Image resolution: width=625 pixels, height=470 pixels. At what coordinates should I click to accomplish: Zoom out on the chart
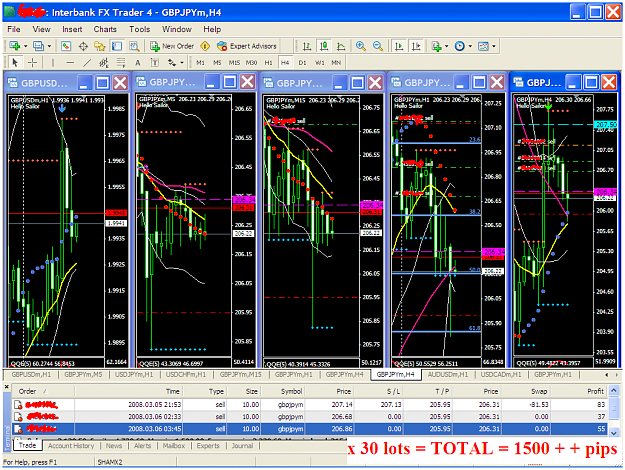pos(378,46)
